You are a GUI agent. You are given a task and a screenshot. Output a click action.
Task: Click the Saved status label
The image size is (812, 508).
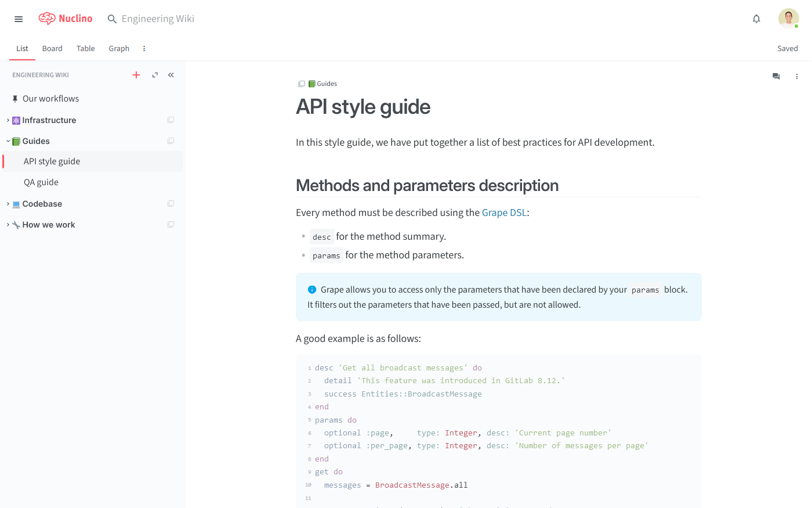[x=788, y=49]
